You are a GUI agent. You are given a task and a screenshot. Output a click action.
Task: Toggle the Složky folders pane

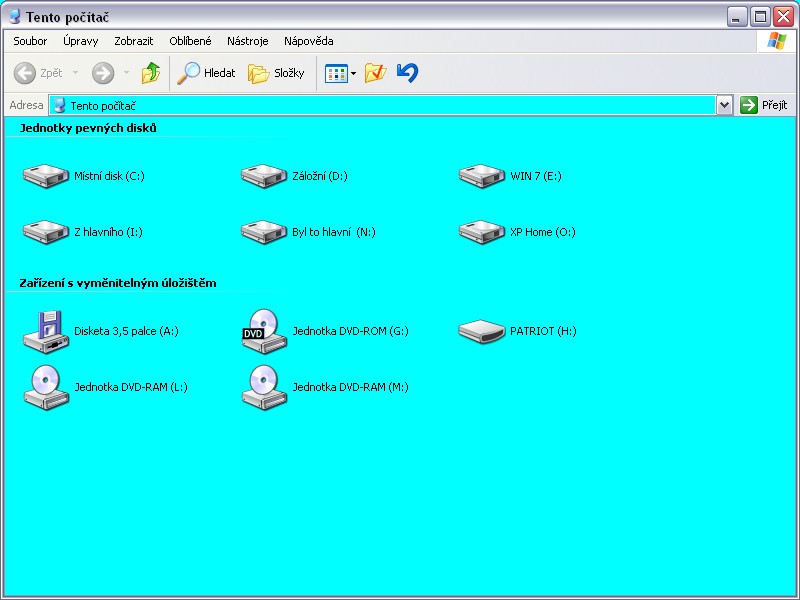[276, 73]
